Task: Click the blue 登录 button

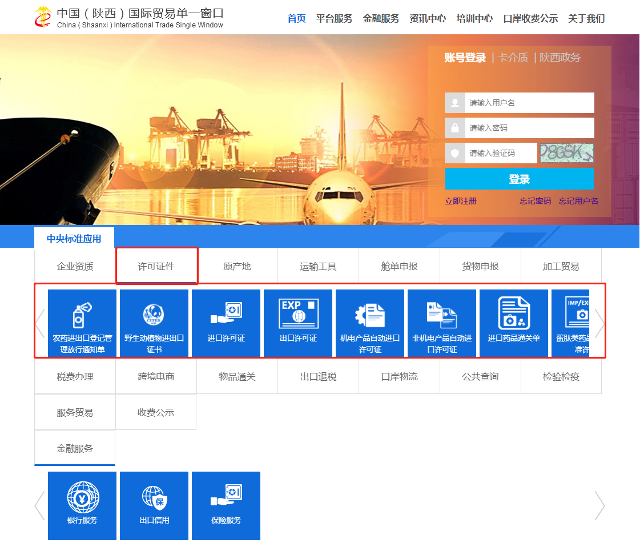Action: click(x=519, y=179)
